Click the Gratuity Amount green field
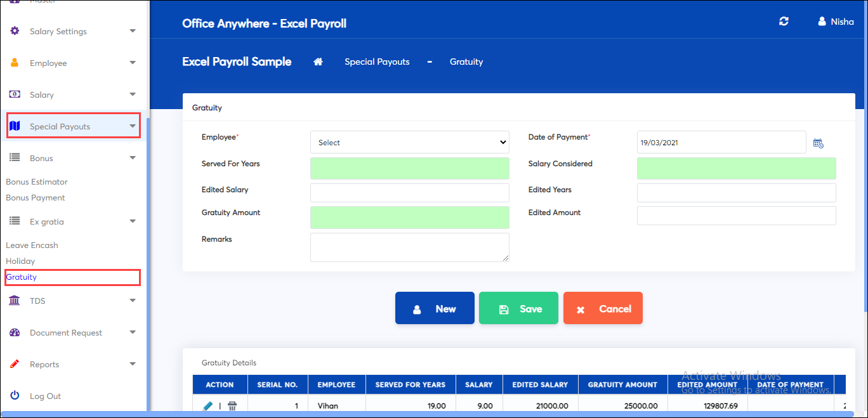The width and height of the screenshot is (868, 418). (x=409, y=218)
